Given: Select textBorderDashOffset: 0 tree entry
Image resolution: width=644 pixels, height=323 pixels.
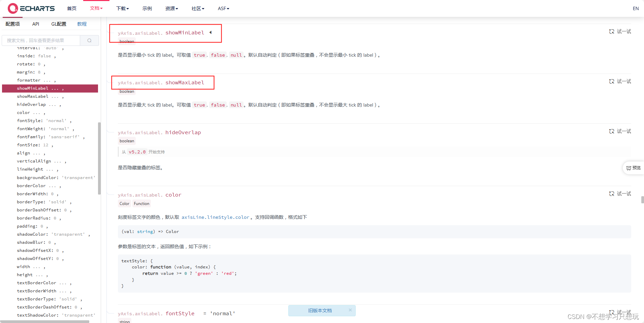Looking at the screenshot, I should point(50,307).
